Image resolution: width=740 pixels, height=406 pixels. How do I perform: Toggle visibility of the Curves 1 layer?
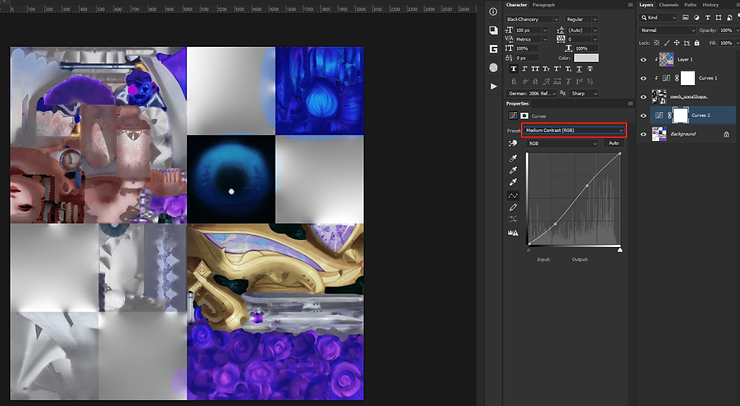(643, 78)
